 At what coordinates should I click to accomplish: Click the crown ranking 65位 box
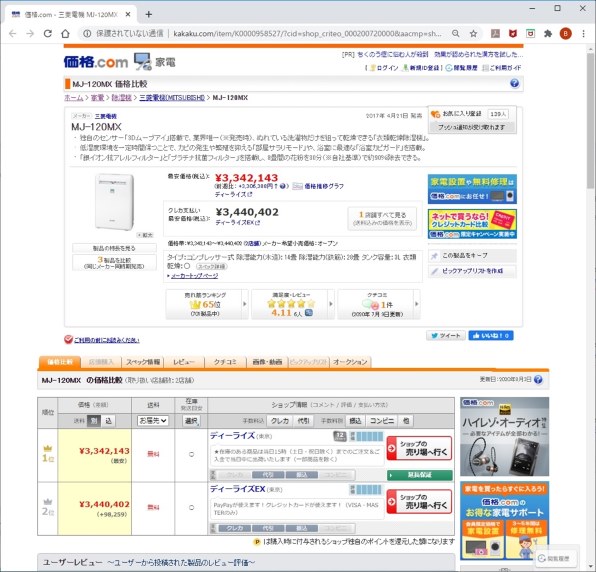tap(207, 304)
